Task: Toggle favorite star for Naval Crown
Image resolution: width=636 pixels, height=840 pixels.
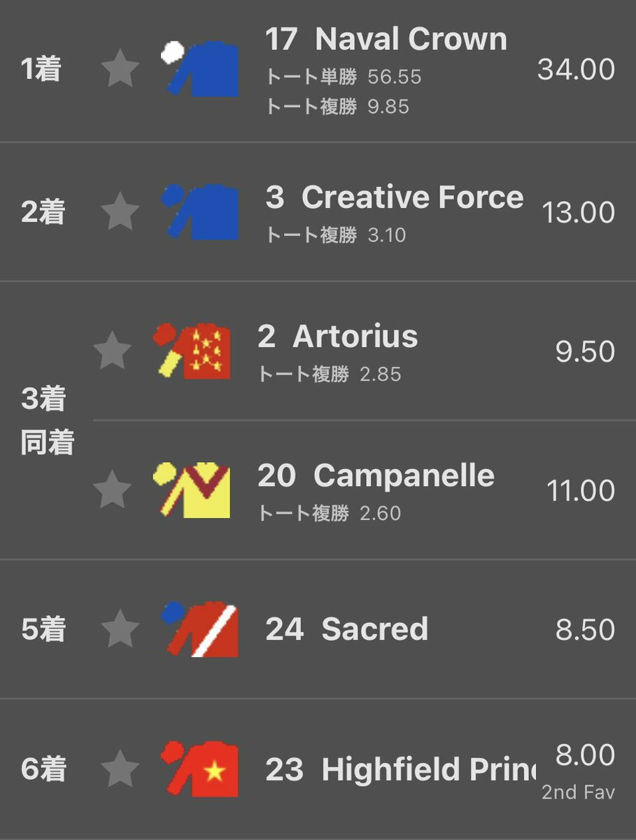Action: point(120,69)
